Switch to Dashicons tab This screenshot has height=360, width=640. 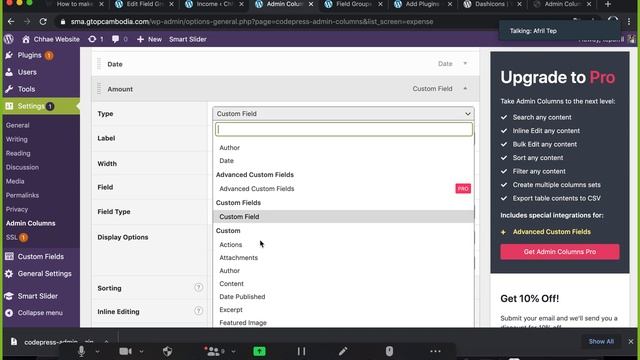click(492, 4)
